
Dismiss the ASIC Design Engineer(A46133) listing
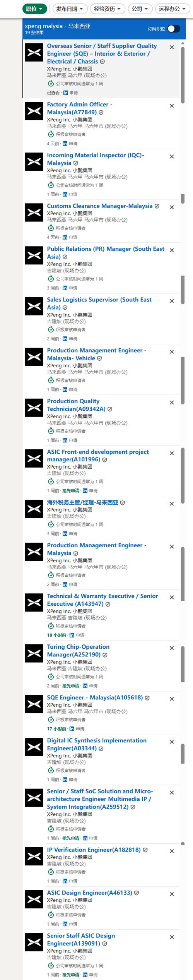pos(172,894)
